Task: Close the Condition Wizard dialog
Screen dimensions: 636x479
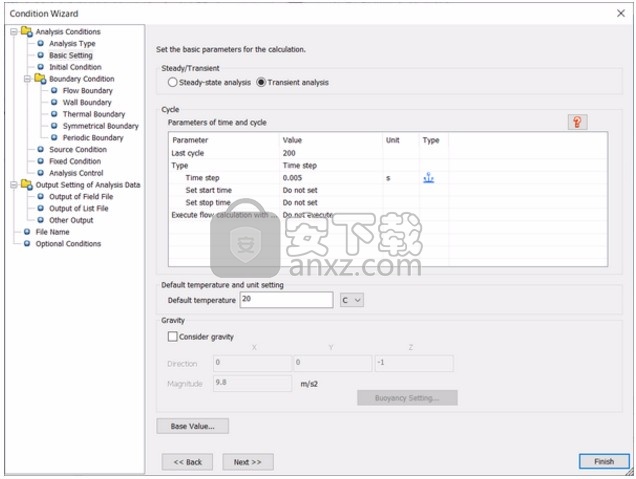Action: pyautogui.click(x=621, y=13)
